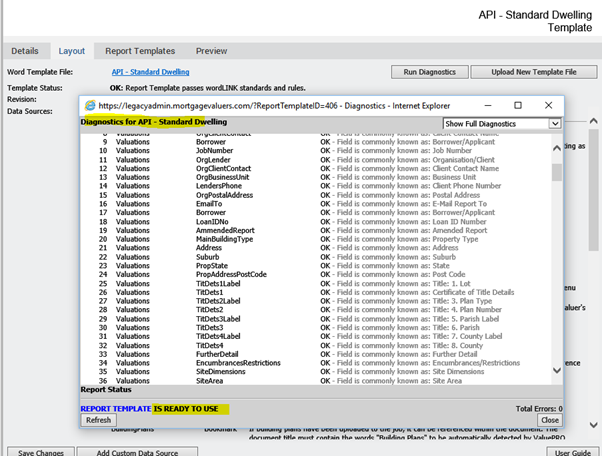The width and height of the screenshot is (602, 456).
Task: Select the TitDets2Label field in row 27
Action: coord(218,301)
